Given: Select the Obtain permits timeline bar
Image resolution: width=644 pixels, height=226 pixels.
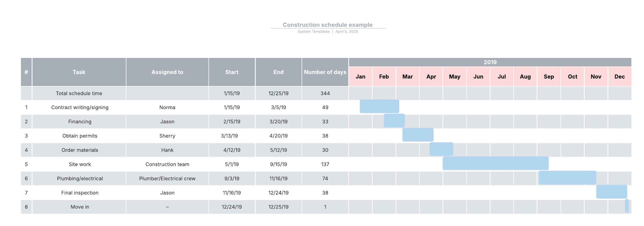Looking at the screenshot, I should click(x=418, y=135).
